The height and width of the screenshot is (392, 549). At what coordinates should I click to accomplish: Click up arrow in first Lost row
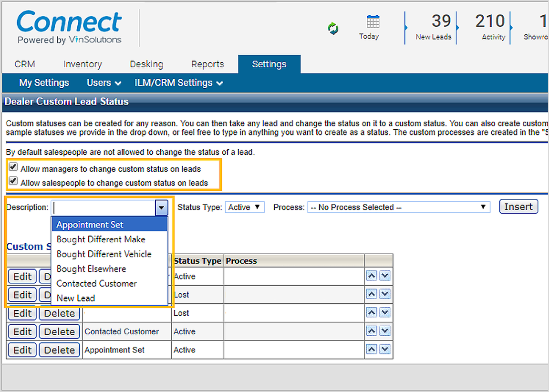[372, 294]
